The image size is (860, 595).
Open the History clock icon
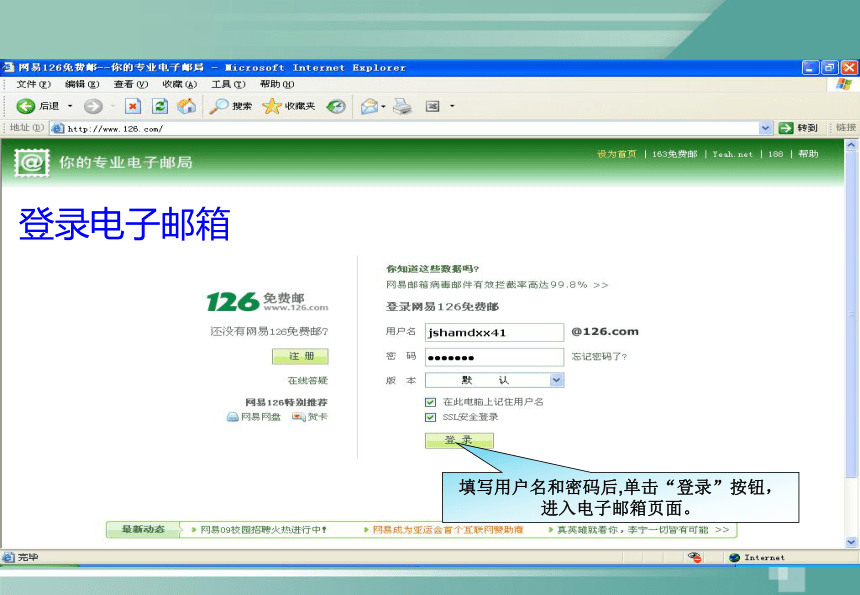coord(336,106)
